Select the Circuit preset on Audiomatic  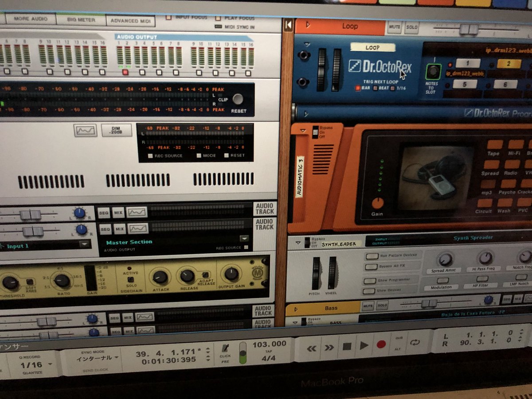click(x=485, y=203)
